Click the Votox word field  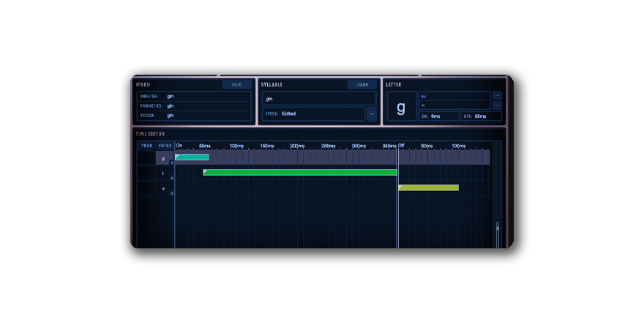[208, 115]
